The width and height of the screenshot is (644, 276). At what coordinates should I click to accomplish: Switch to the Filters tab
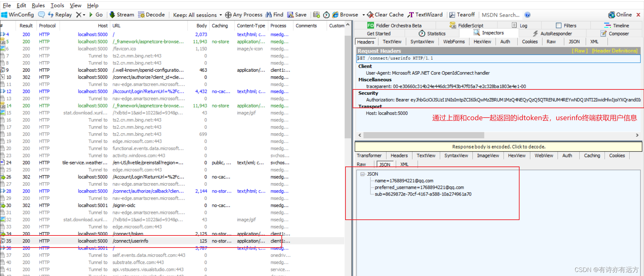566,25
